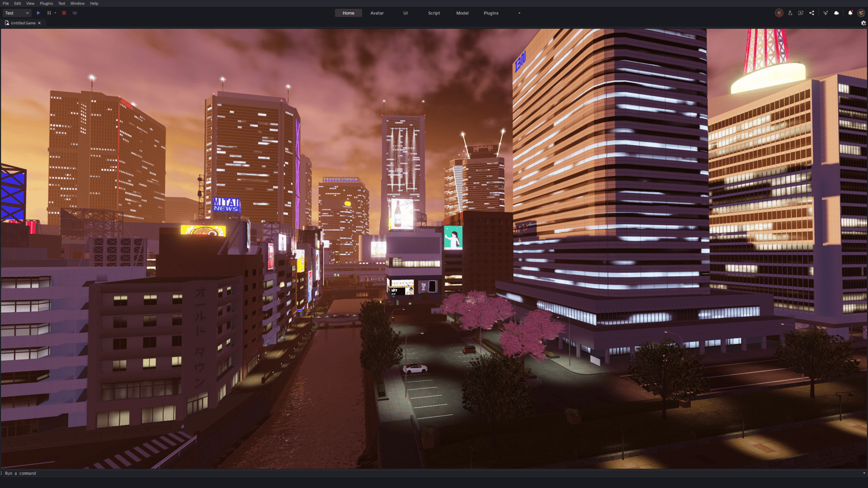This screenshot has height=488, width=868.
Task: Click the MIRAI NEWS billboard in viewport
Action: coord(226,204)
